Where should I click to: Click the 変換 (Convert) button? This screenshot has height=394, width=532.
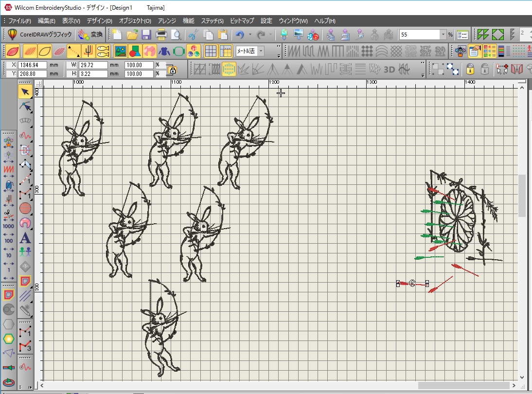pyautogui.click(x=90, y=34)
